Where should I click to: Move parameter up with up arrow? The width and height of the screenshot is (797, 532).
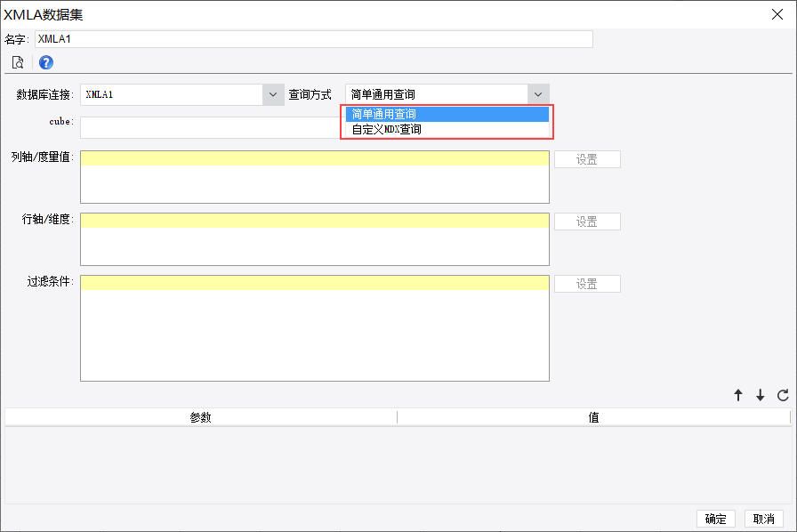click(738, 395)
